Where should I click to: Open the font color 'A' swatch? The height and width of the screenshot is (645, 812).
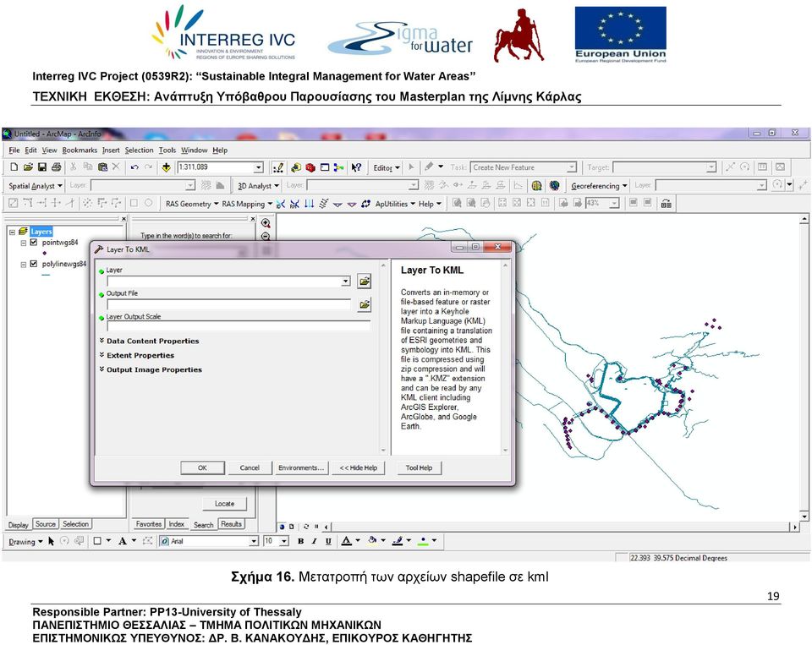click(x=347, y=541)
